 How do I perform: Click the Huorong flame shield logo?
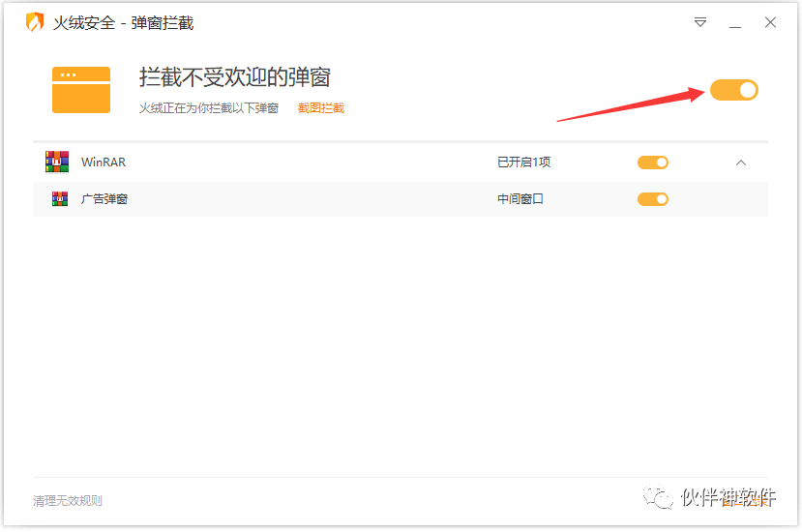(34, 22)
